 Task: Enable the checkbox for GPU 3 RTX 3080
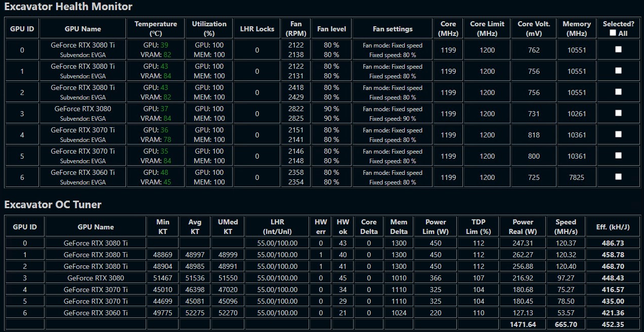(x=618, y=113)
